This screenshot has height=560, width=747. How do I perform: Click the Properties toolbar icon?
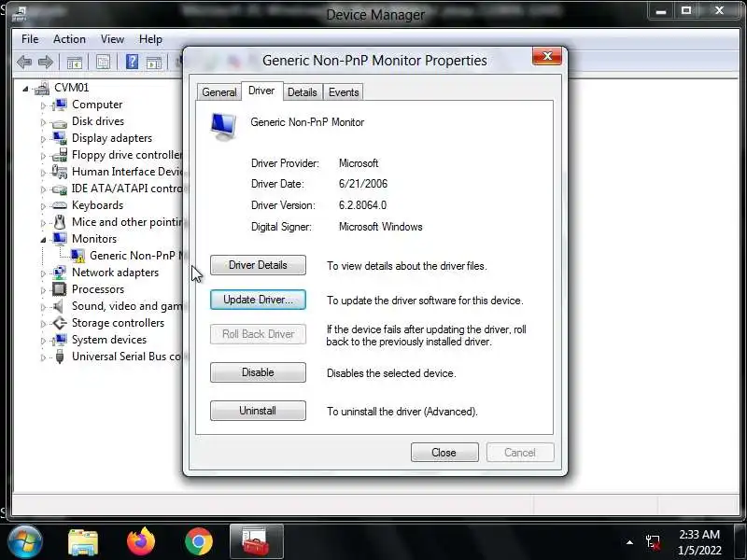(103, 62)
